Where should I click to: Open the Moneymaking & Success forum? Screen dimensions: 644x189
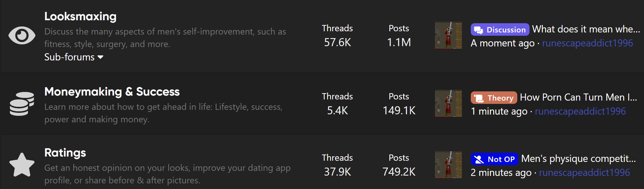pyautogui.click(x=112, y=92)
